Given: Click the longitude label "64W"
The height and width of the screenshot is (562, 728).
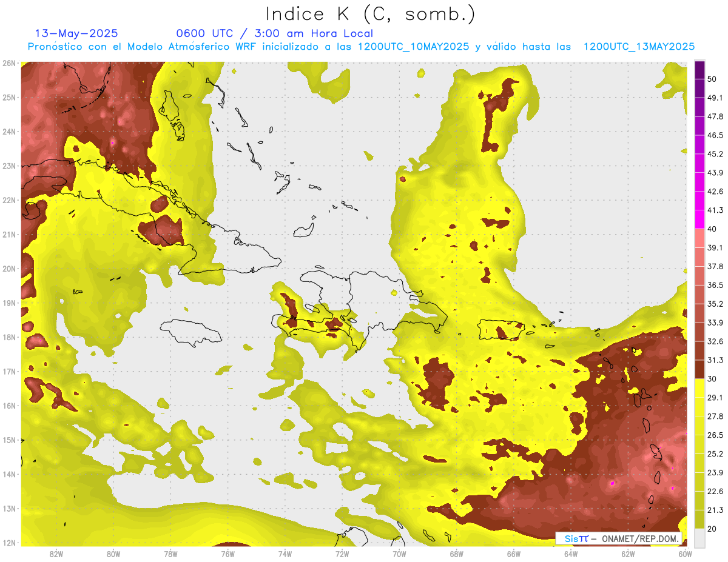Looking at the screenshot, I should click(571, 554).
